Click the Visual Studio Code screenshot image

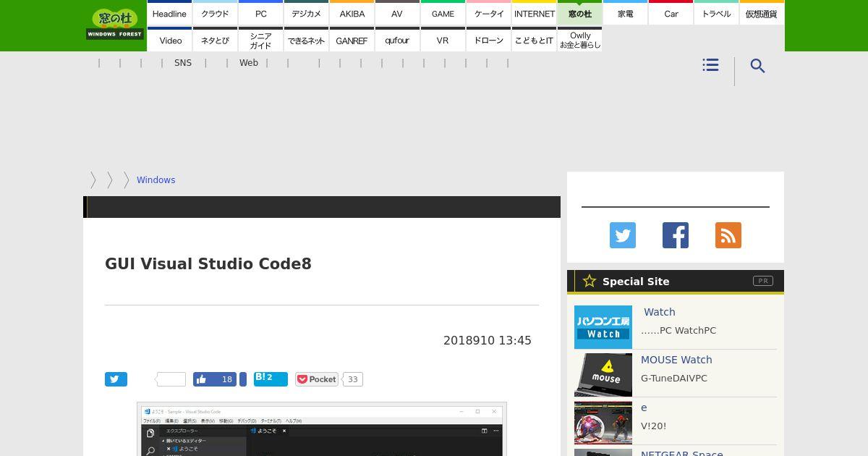[x=322, y=429]
